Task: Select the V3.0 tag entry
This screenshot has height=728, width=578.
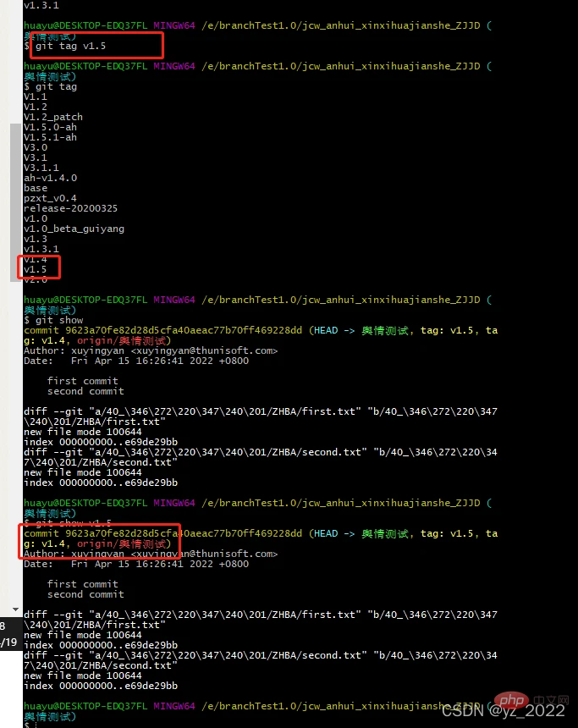Action: (x=36, y=147)
